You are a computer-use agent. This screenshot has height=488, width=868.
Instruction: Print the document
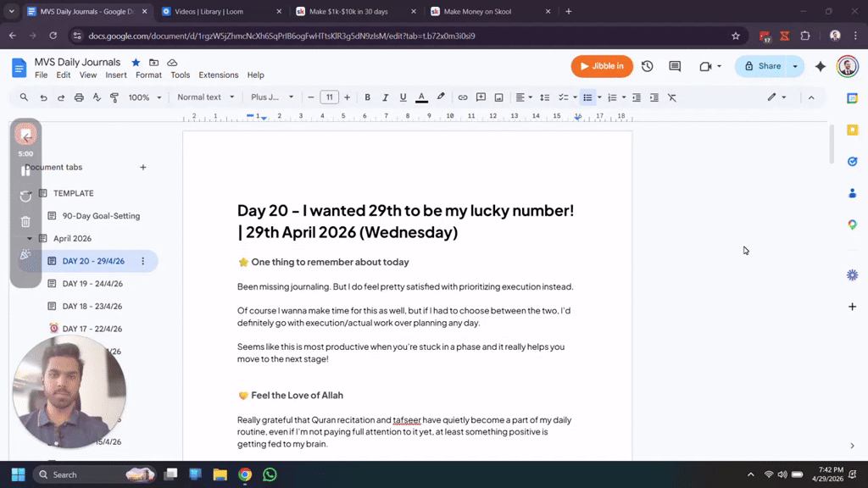[x=79, y=97]
